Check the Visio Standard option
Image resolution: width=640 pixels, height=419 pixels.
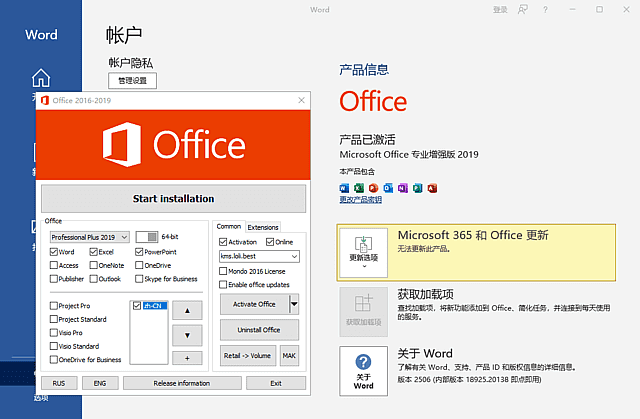click(53, 346)
